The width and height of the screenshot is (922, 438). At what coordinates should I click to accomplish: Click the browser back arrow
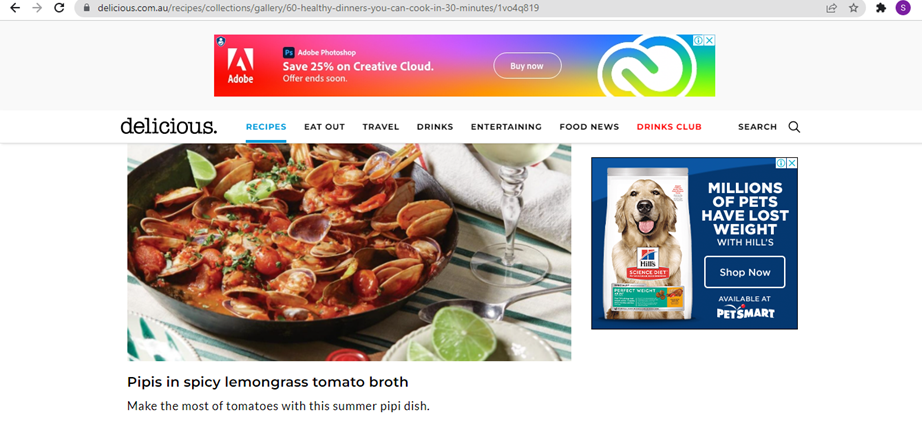point(15,8)
